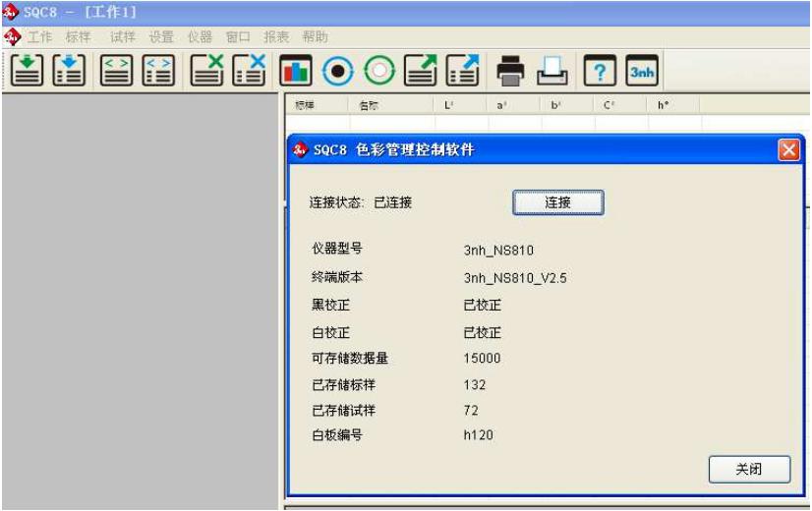The width and height of the screenshot is (812, 511).
Task: Open the 试样 menu
Action: click(x=123, y=37)
